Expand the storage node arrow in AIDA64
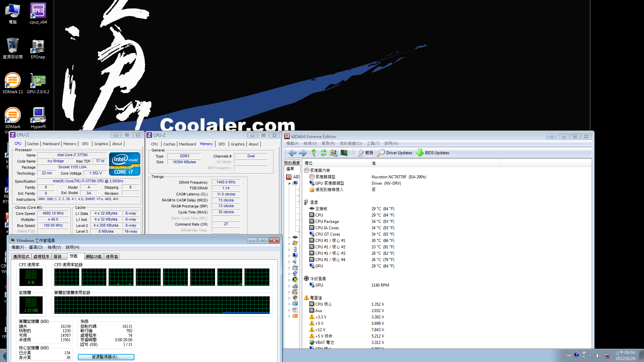 pyautogui.click(x=289, y=267)
